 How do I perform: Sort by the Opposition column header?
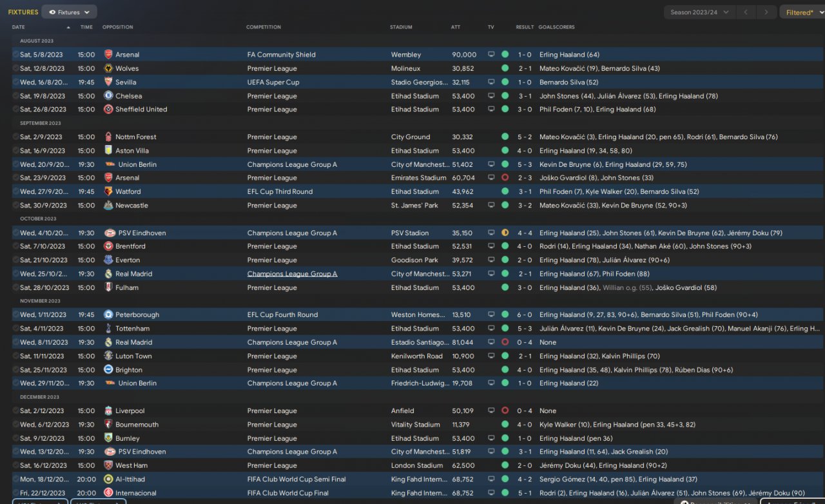[118, 27]
